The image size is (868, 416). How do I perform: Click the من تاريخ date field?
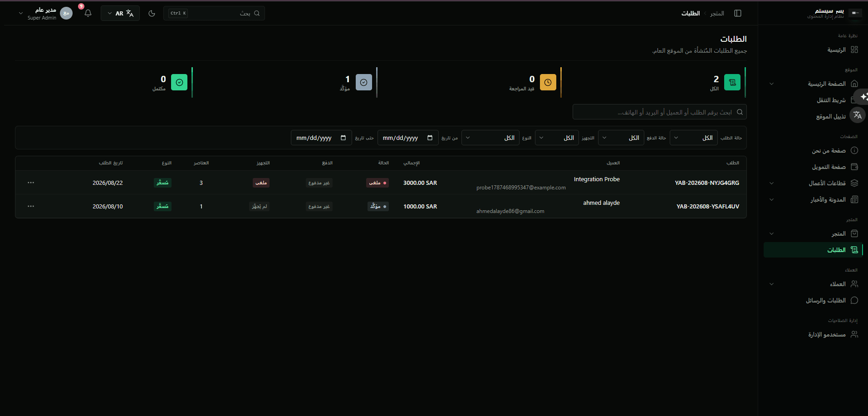click(408, 138)
